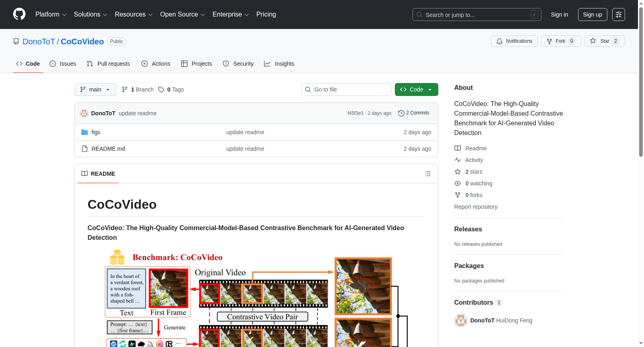The width and height of the screenshot is (644, 347).
Task: Open the figs folder icon
Action: pyautogui.click(x=85, y=132)
